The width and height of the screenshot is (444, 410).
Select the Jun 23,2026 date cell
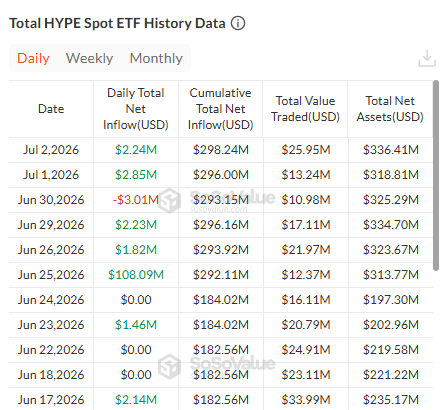51,325
